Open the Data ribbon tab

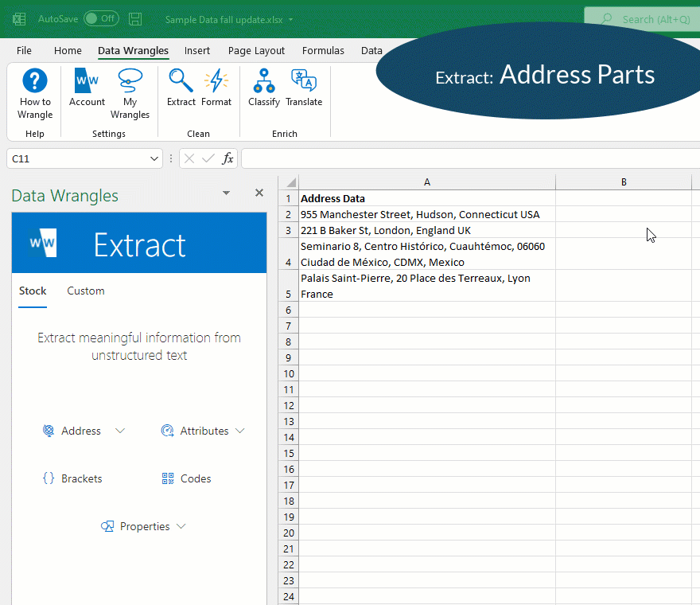click(371, 50)
